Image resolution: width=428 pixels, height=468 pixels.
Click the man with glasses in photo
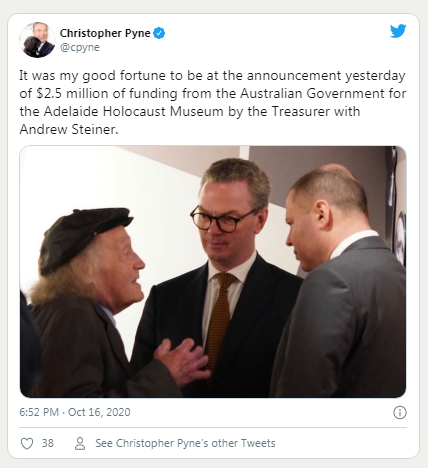click(x=220, y=277)
